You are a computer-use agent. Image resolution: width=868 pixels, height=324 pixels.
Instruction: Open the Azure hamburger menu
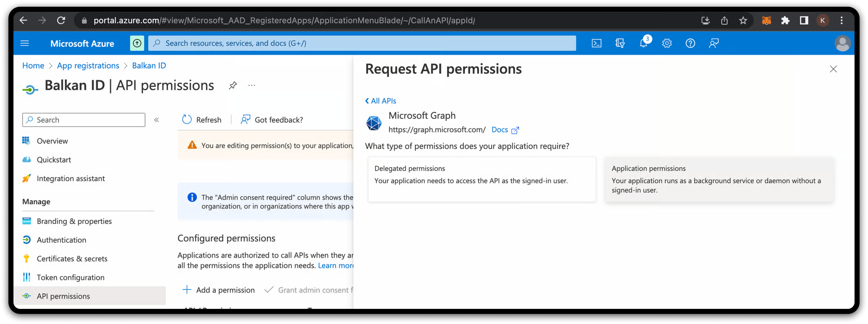(25, 43)
